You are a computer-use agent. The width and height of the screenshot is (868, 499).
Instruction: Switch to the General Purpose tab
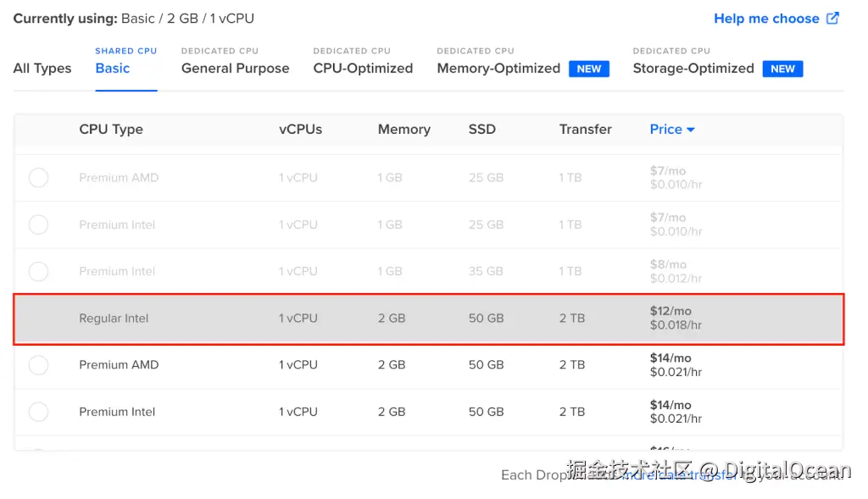(x=235, y=68)
